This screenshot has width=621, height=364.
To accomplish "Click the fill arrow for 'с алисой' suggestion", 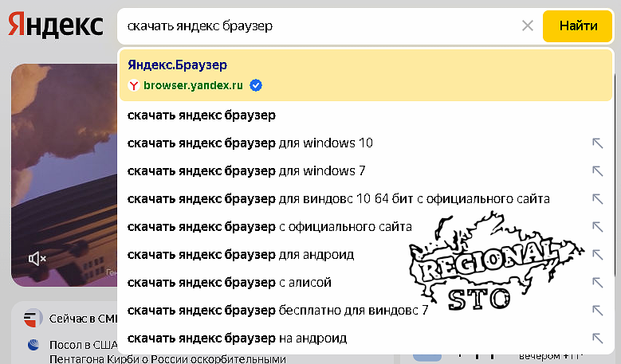I will [x=597, y=283].
